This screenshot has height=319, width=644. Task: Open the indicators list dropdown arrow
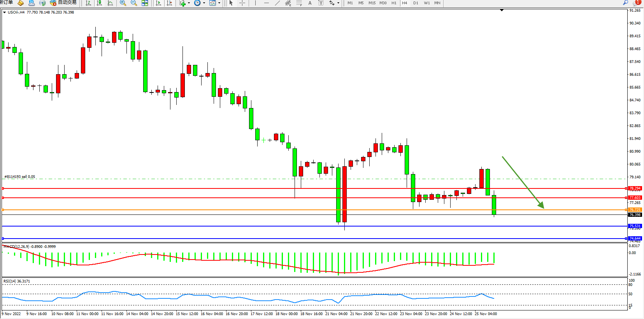click(189, 3)
